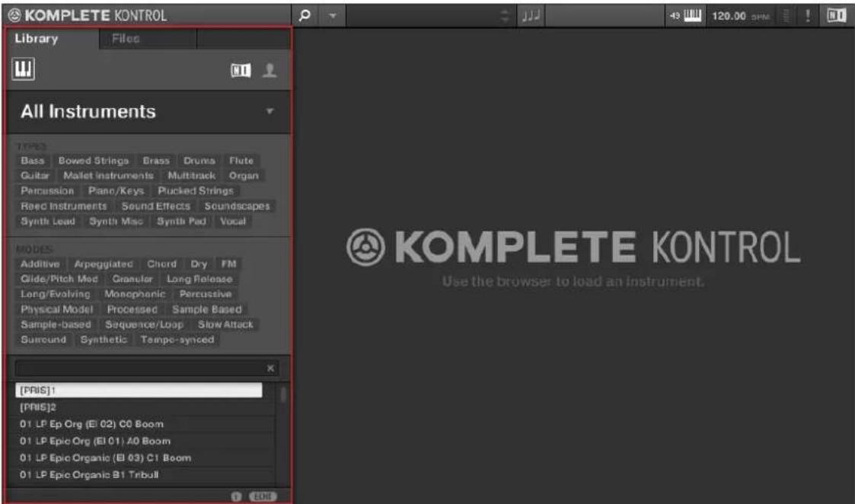Screen dimensions: 855x504
Task: Choose the Vocal type tag
Action: tap(233, 222)
